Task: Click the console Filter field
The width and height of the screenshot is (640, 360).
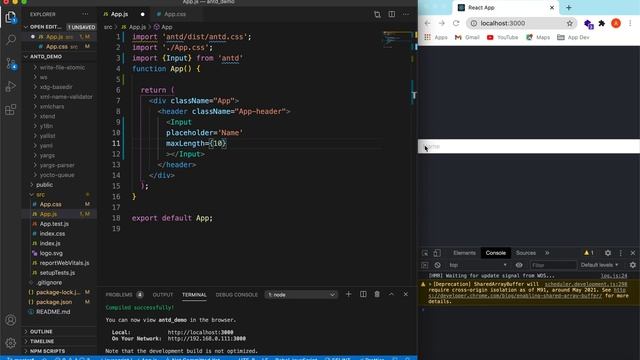Action: (x=553, y=265)
